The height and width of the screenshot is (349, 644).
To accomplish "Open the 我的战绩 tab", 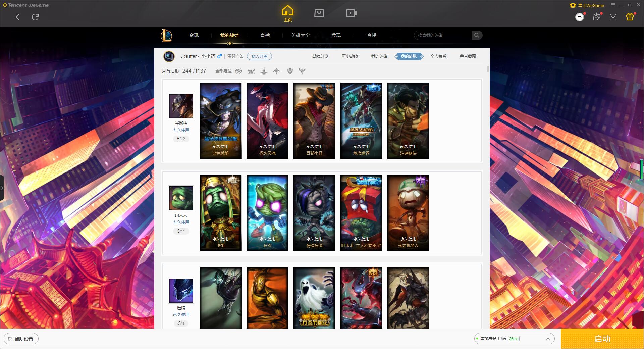I will pos(229,35).
